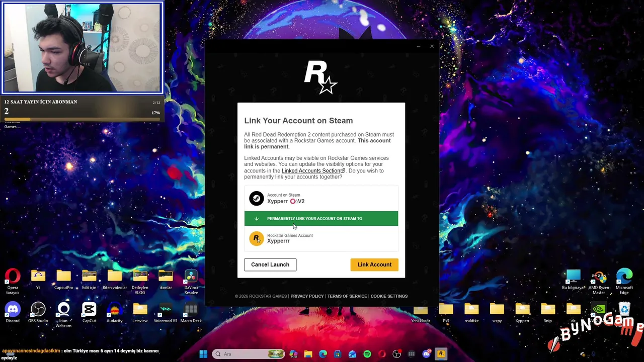Open the Yt desktop folder
Viewport: 644px width, 362px height.
click(38, 280)
